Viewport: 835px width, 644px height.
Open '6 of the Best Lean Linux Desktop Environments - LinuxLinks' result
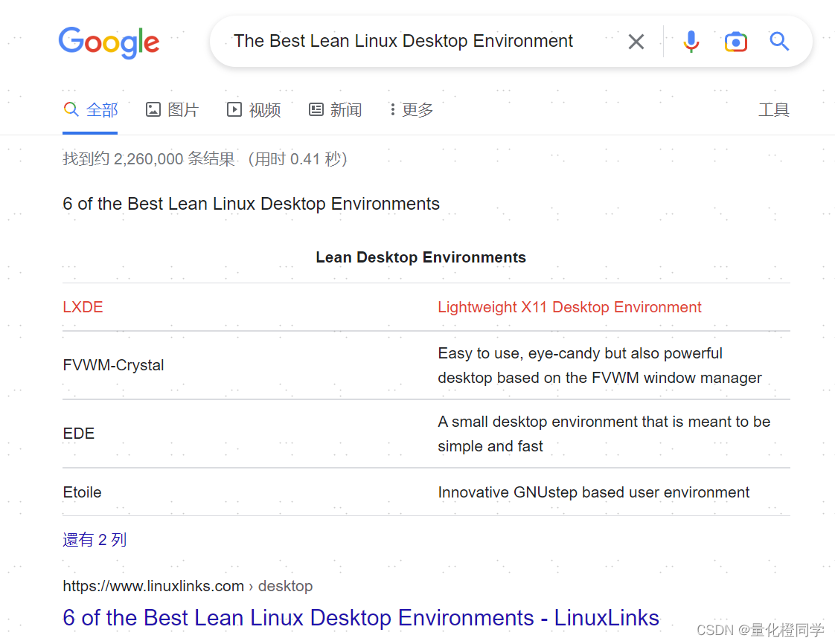click(360, 618)
